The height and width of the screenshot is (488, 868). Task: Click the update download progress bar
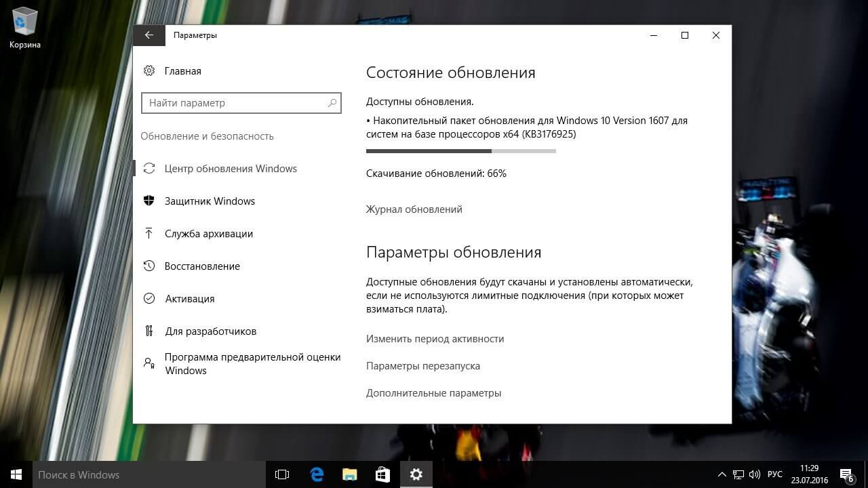tap(461, 151)
